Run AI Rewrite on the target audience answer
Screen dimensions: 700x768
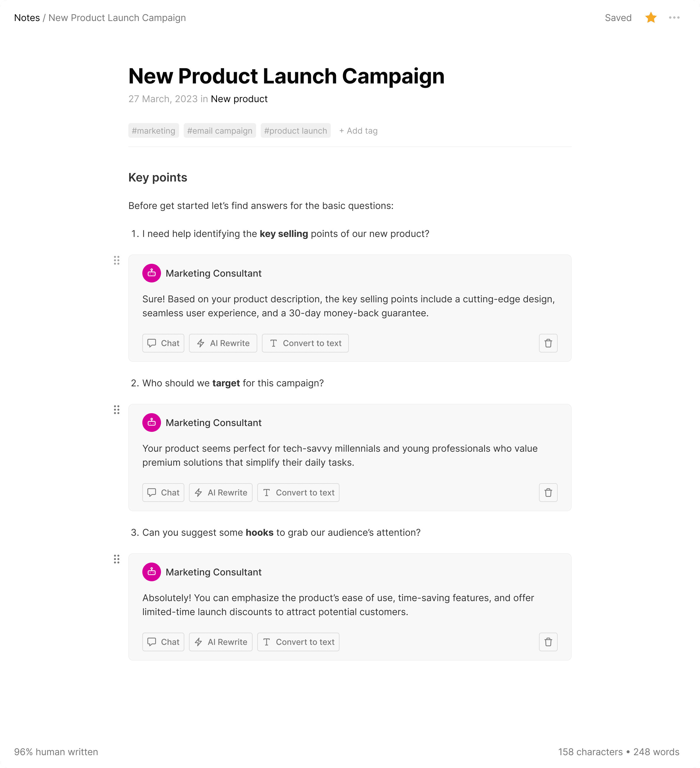click(220, 493)
